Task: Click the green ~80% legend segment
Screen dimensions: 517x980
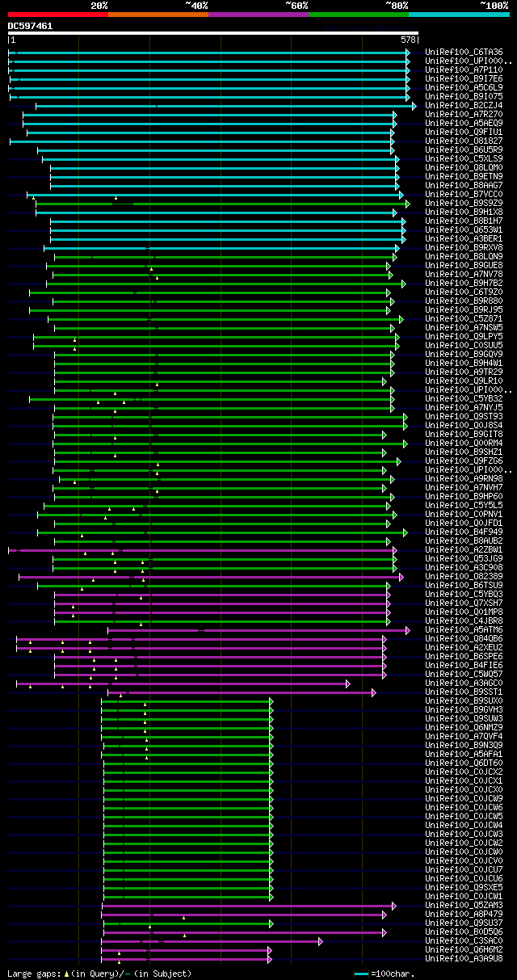Action: tap(358, 14)
